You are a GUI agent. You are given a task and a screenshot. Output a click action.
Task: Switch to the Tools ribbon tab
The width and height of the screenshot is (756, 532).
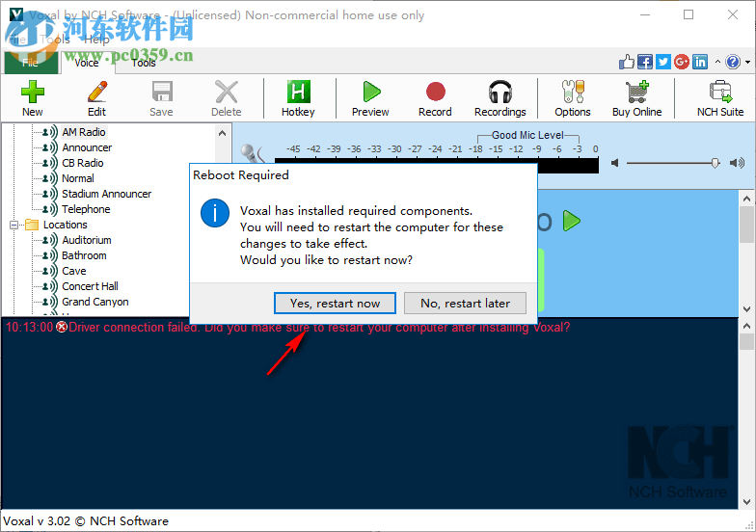144,63
